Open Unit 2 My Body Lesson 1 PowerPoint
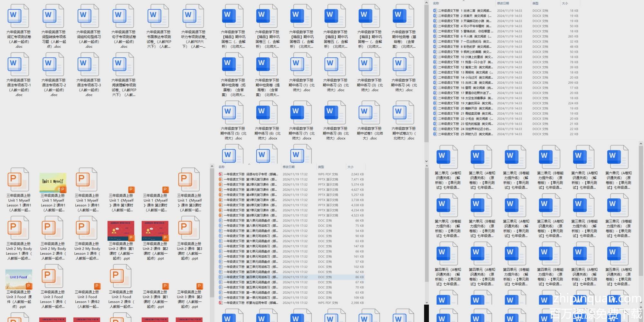Image resolution: width=644 pixels, height=322 pixels. tap(19, 228)
